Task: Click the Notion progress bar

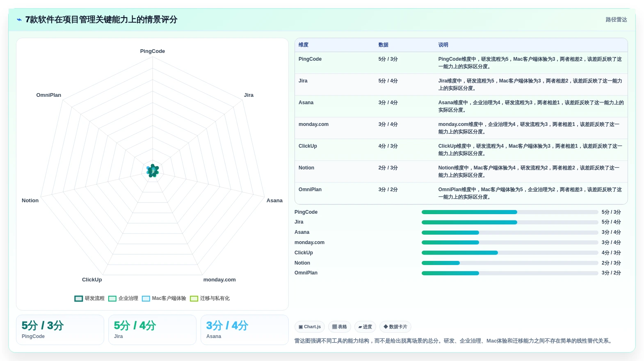Action: click(x=510, y=263)
